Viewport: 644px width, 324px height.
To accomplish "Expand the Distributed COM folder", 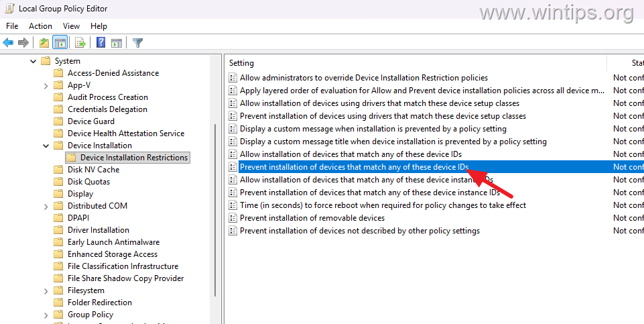I will [x=46, y=206].
